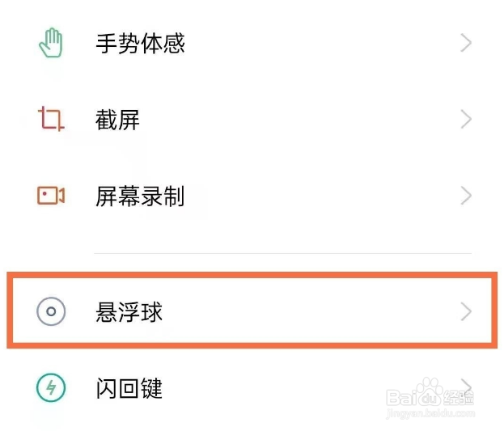The height and width of the screenshot is (431, 504).
Task: Select the 屏幕录制 label
Action: coord(140,196)
